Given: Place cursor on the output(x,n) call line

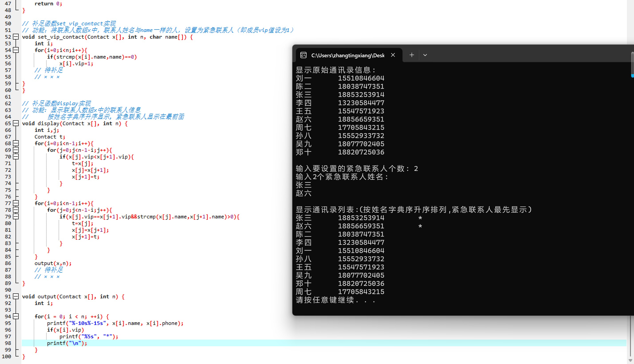Looking at the screenshot, I should [53, 263].
